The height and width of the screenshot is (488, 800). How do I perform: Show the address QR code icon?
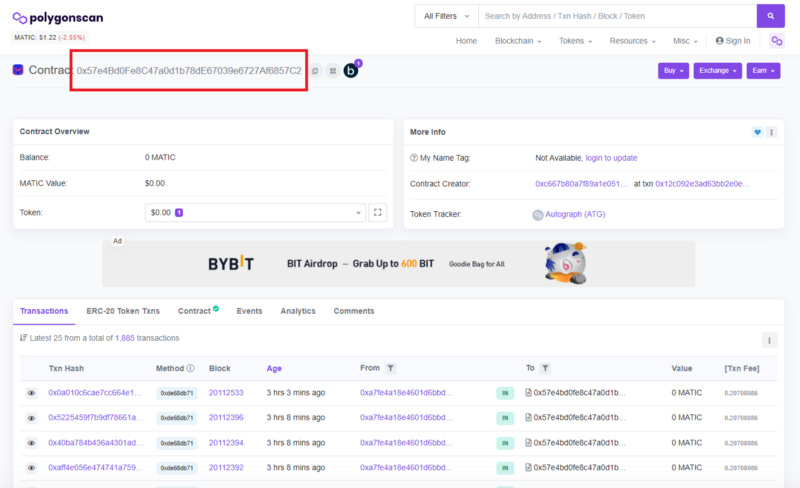(x=333, y=71)
